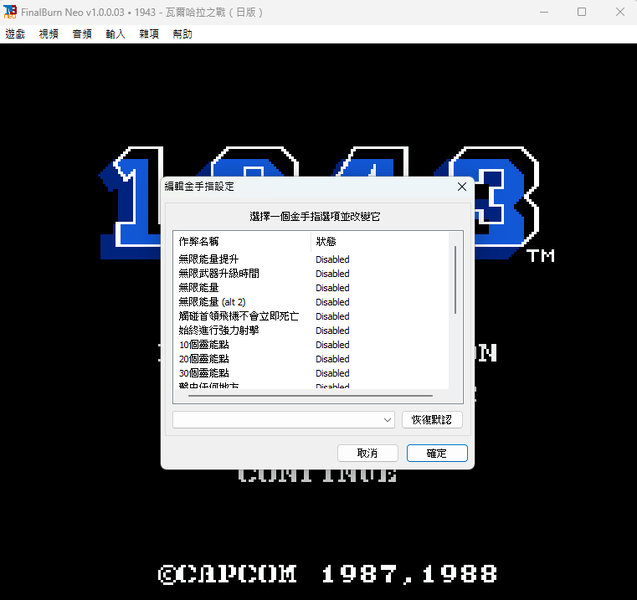The height and width of the screenshot is (600, 637).
Task: Click the 恢復默認 button
Action: [x=432, y=420]
